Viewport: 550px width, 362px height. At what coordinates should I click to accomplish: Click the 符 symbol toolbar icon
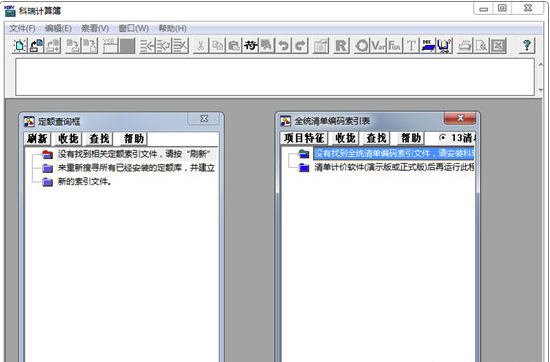pyautogui.click(x=250, y=46)
